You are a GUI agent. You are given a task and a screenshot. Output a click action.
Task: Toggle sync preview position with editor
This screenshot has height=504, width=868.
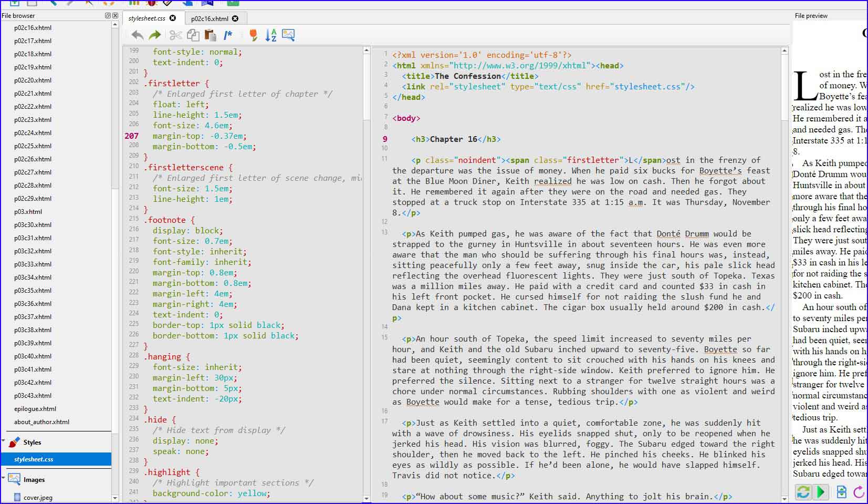point(820,492)
